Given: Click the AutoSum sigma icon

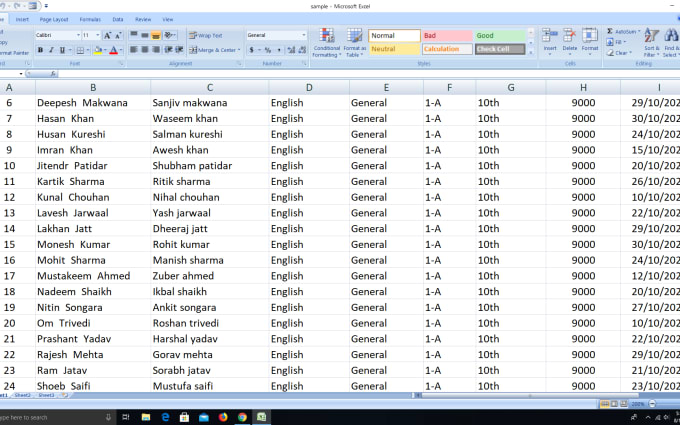Looking at the screenshot, I should click(610, 31).
